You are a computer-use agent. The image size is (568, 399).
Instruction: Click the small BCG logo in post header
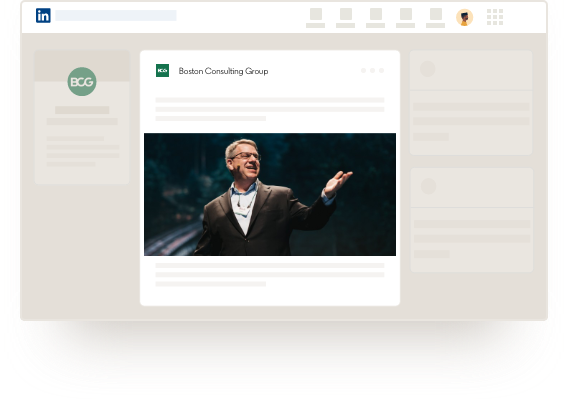coord(162,71)
